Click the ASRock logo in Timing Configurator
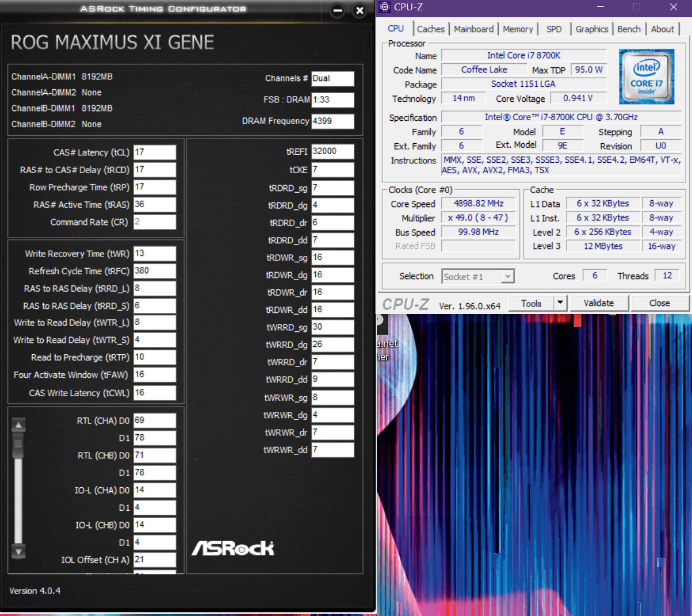 pyautogui.click(x=233, y=548)
